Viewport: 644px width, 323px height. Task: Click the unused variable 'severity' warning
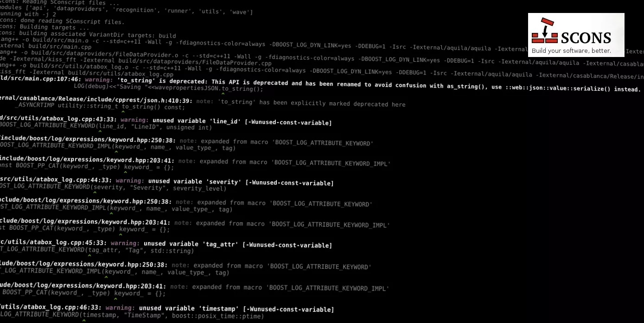coord(195,182)
